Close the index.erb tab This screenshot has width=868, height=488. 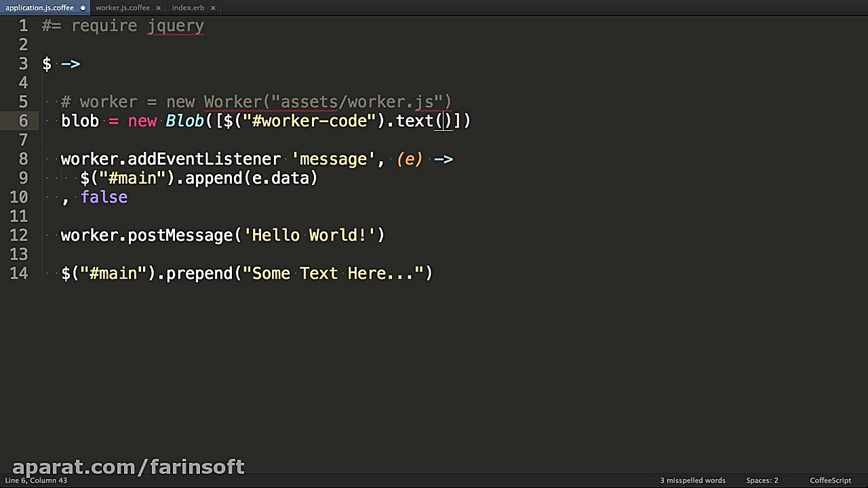pos(213,7)
